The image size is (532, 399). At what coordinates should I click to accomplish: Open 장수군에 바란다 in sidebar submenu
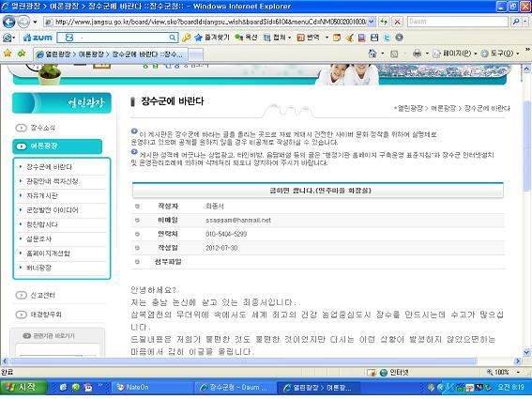(49, 167)
